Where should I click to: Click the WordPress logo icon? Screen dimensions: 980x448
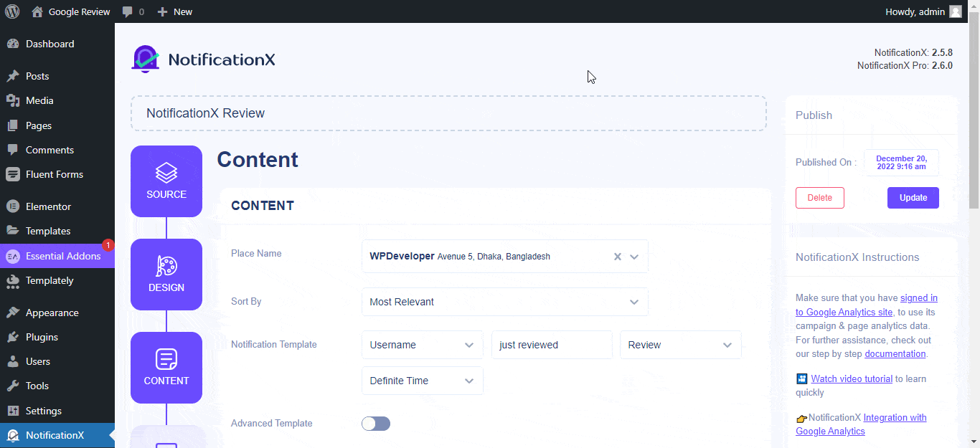point(13,11)
